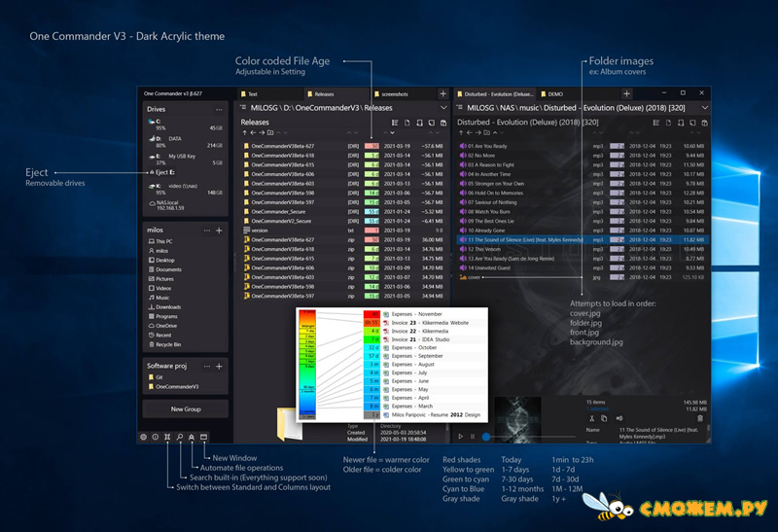Select OneCommander_Secure folder
Viewport: 778px width, 532px height.
(343, 211)
